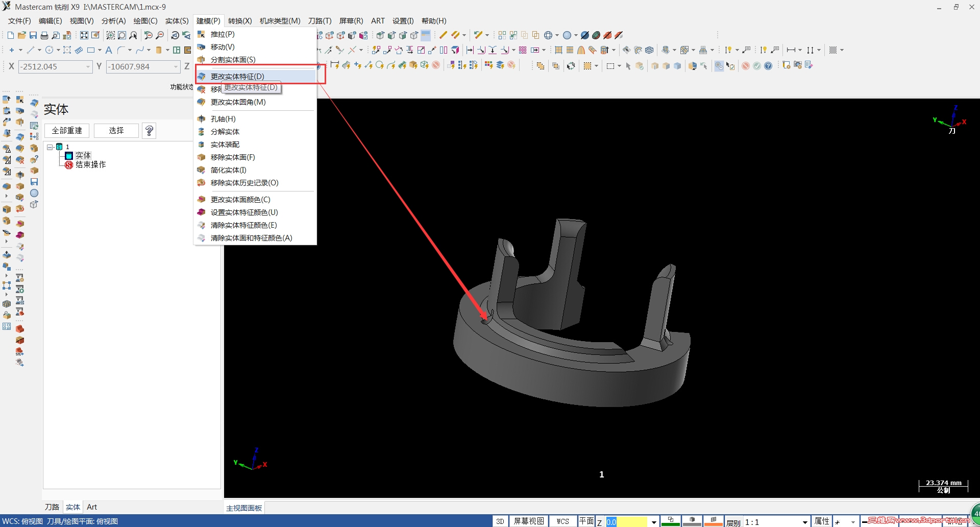Select 实体装配 menu entry
The height and width of the screenshot is (527, 980).
pos(255,145)
